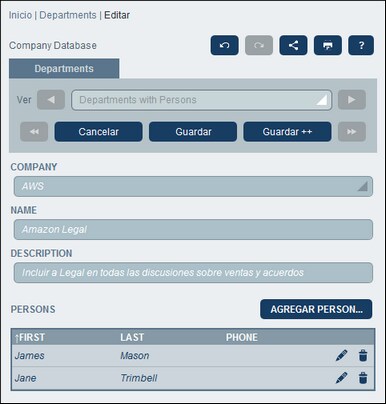Go to previous view with left arrow
The width and height of the screenshot is (386, 404).
pyautogui.click(x=51, y=100)
